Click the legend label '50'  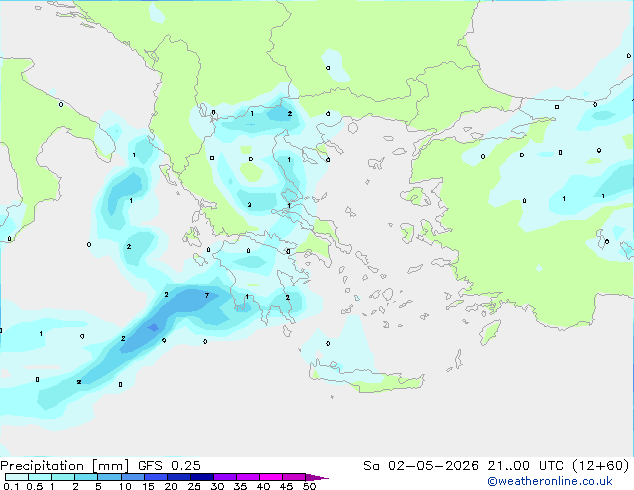309,486
